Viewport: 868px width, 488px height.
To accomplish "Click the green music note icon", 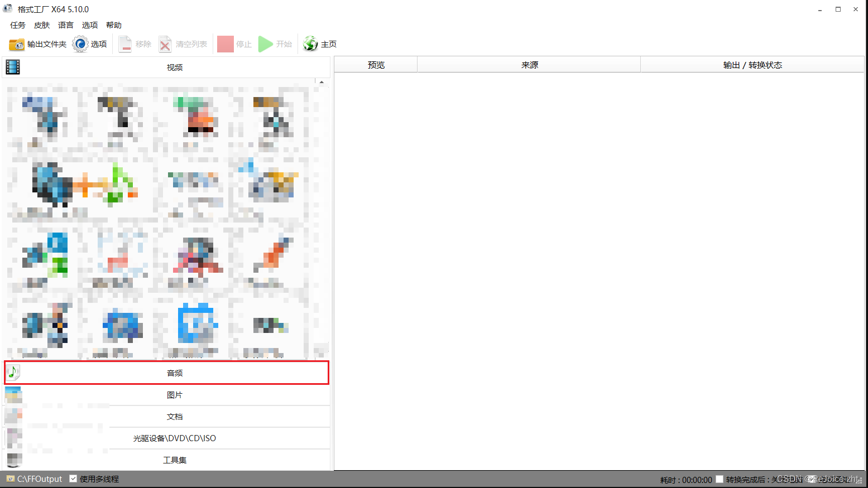I will (x=13, y=372).
